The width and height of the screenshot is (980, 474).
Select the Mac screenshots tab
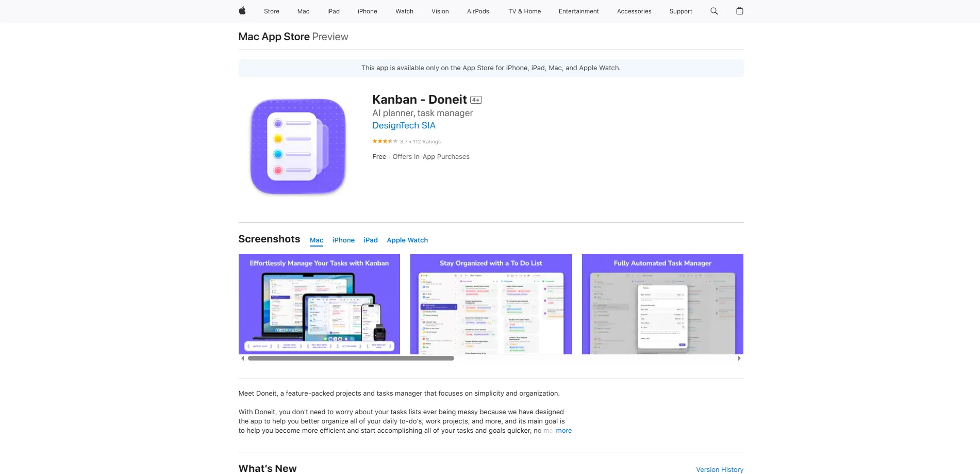pyautogui.click(x=317, y=240)
